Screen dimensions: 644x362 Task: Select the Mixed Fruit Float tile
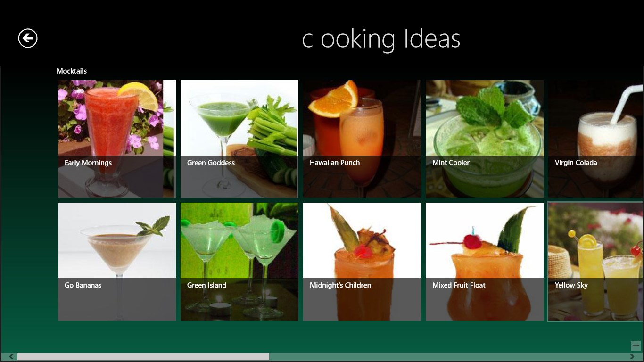[x=485, y=262]
